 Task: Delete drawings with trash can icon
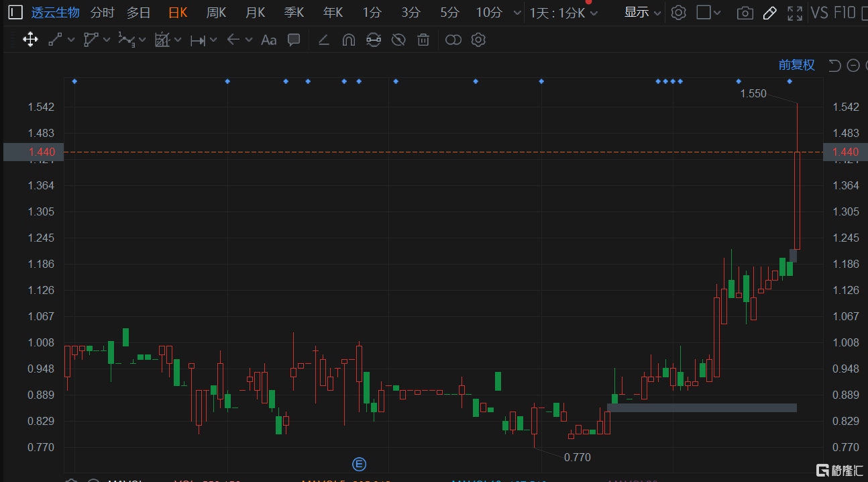point(423,40)
